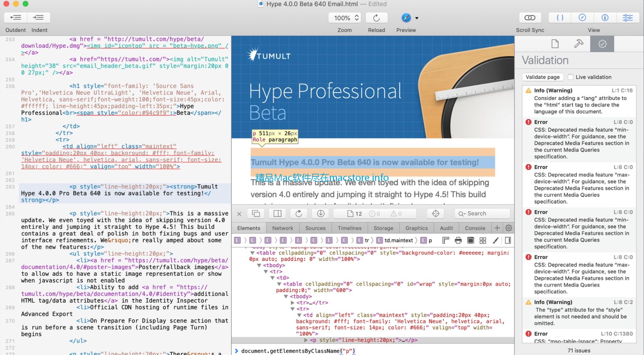Start element selection crosshair tool
The image size is (644, 355).
(x=436, y=214)
